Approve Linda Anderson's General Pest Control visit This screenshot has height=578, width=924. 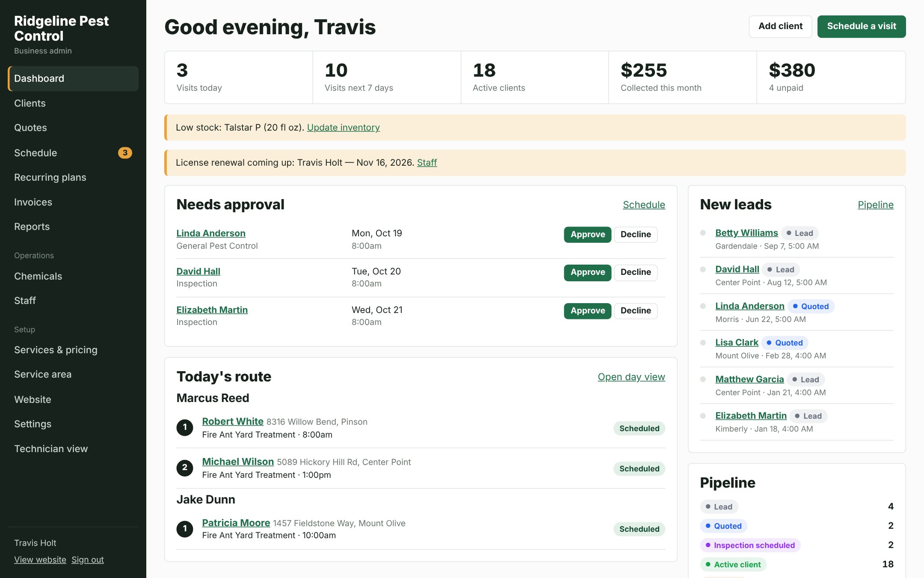click(x=588, y=234)
